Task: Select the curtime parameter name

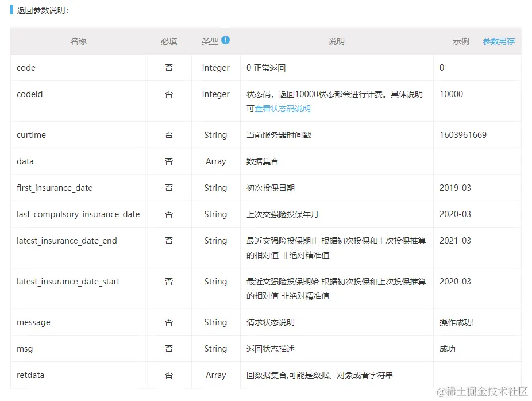Action: click(x=31, y=135)
